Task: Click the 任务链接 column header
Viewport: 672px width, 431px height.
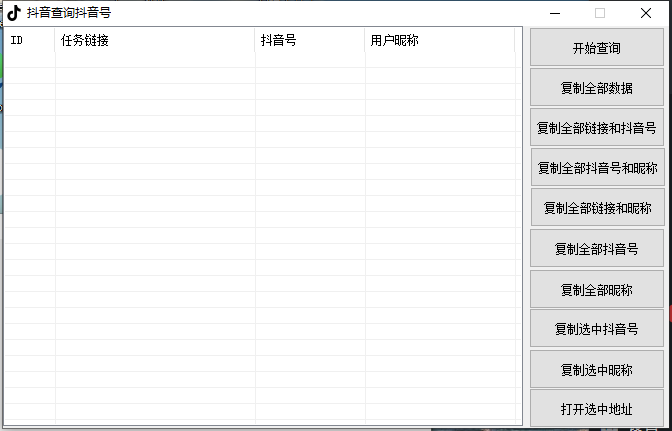Action: point(155,41)
